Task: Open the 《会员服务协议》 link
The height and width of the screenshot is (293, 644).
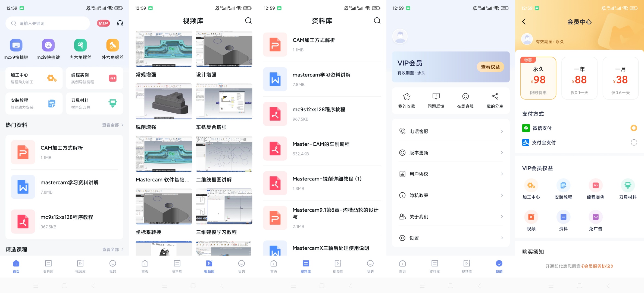Action: tap(597, 266)
